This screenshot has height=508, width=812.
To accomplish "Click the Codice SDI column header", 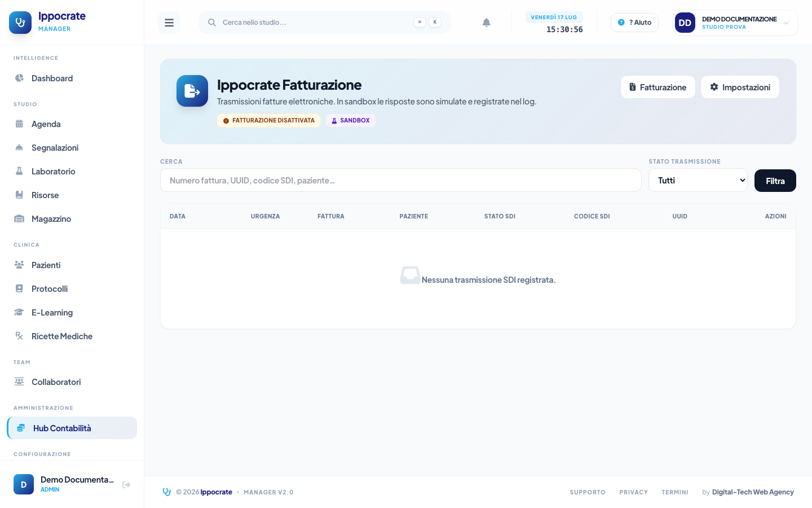I will click(592, 216).
